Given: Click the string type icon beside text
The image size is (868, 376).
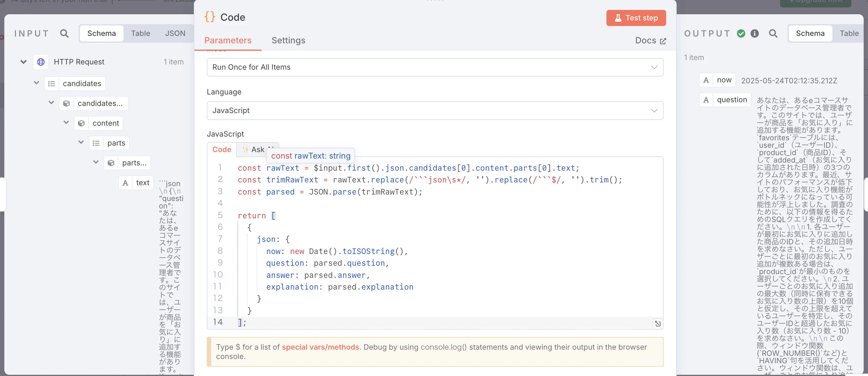Looking at the screenshot, I should 125,183.
